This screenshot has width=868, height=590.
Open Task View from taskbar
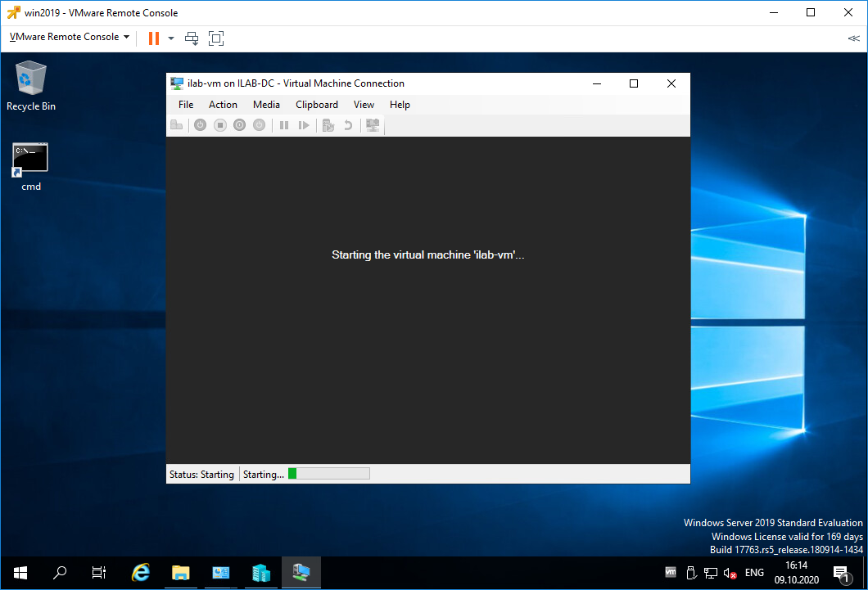click(x=98, y=573)
